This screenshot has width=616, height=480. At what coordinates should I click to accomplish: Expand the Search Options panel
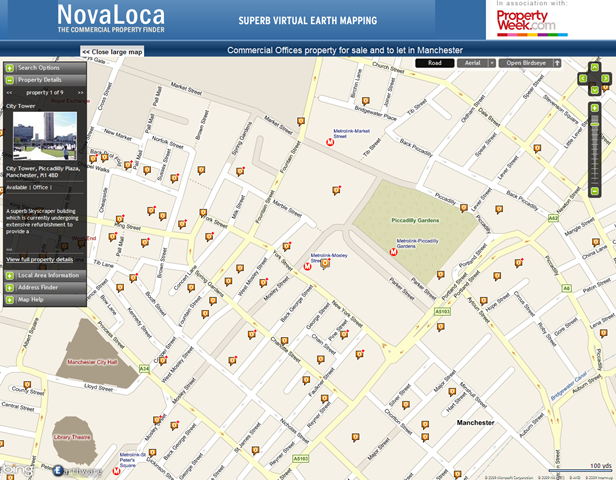click(45, 68)
